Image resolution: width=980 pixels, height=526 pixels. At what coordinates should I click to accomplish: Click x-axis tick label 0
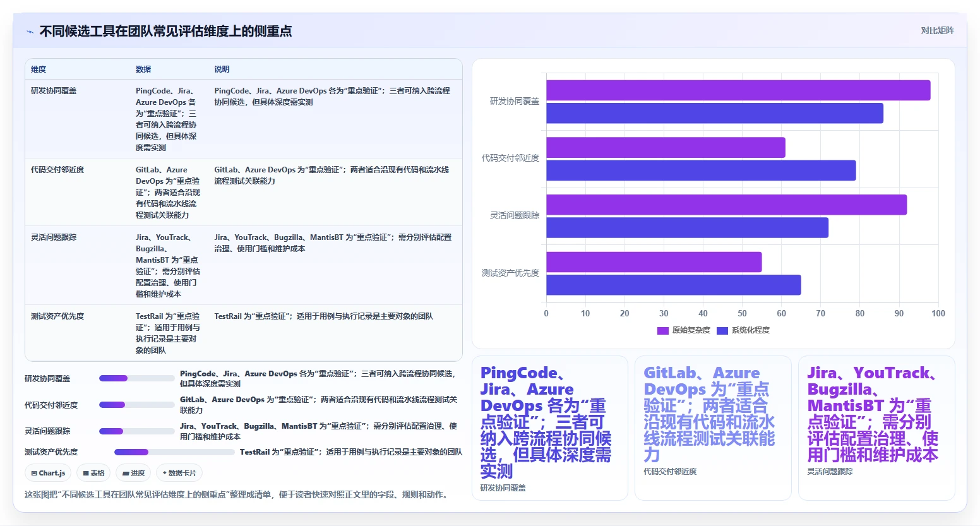546,313
